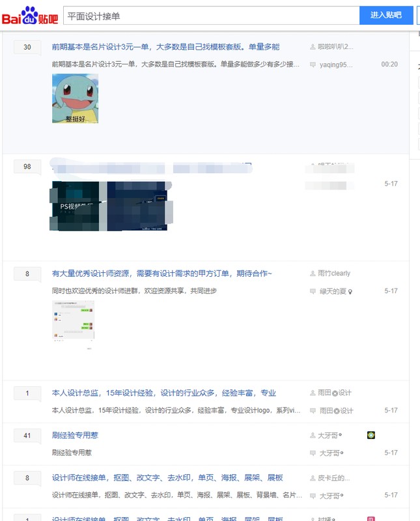Click replier icon beside 绿天的夏
Screen dimensions: 420x521
click(313, 291)
